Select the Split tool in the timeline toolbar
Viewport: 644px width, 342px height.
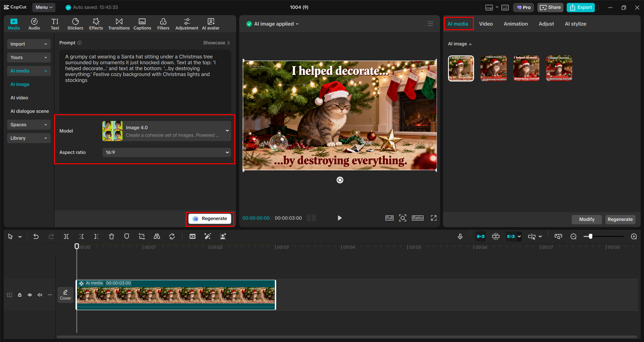click(66, 236)
